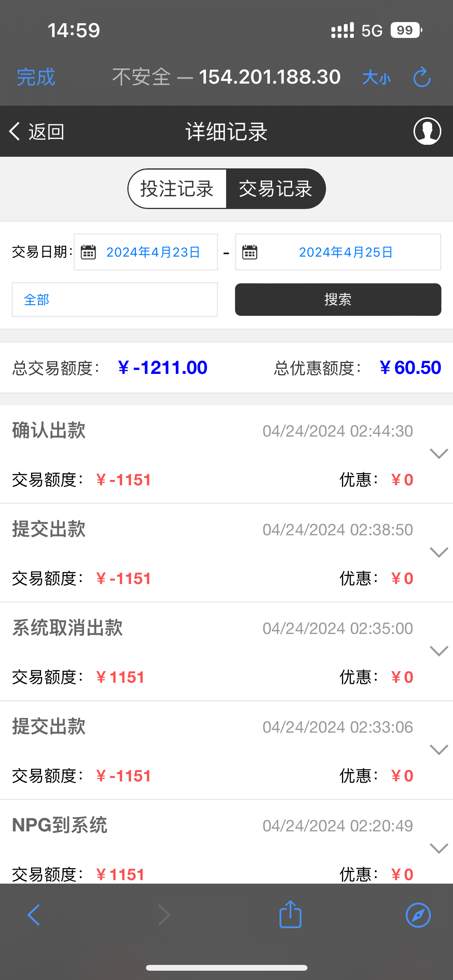Open text size 大小 option
The image size is (453, 980).
376,77
